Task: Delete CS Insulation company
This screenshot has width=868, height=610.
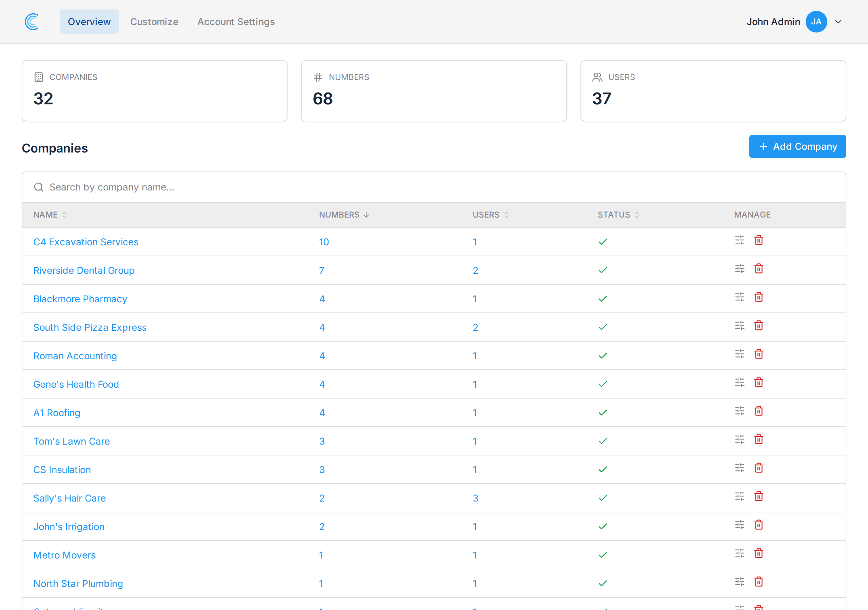Action: pyautogui.click(x=758, y=468)
